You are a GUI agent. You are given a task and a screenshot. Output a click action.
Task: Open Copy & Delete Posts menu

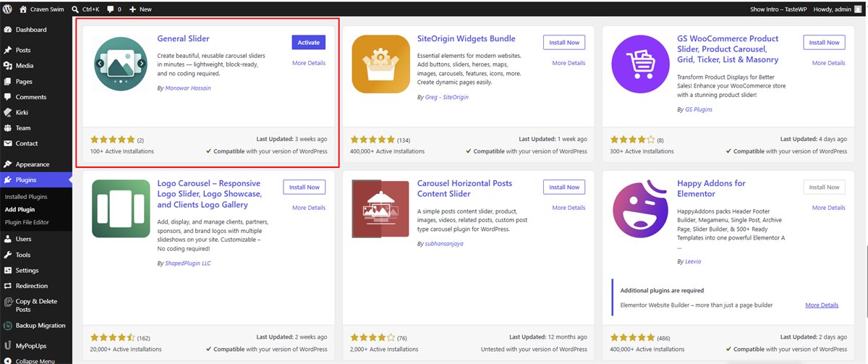[36, 305]
